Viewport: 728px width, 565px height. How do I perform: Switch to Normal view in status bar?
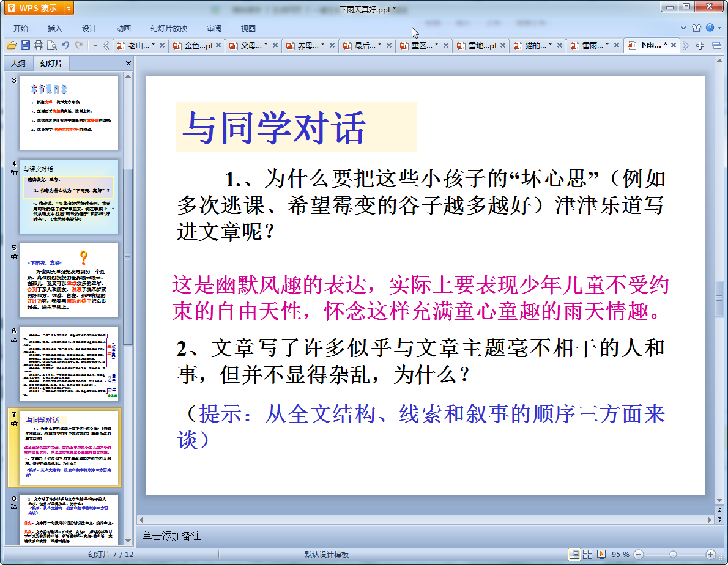click(574, 555)
